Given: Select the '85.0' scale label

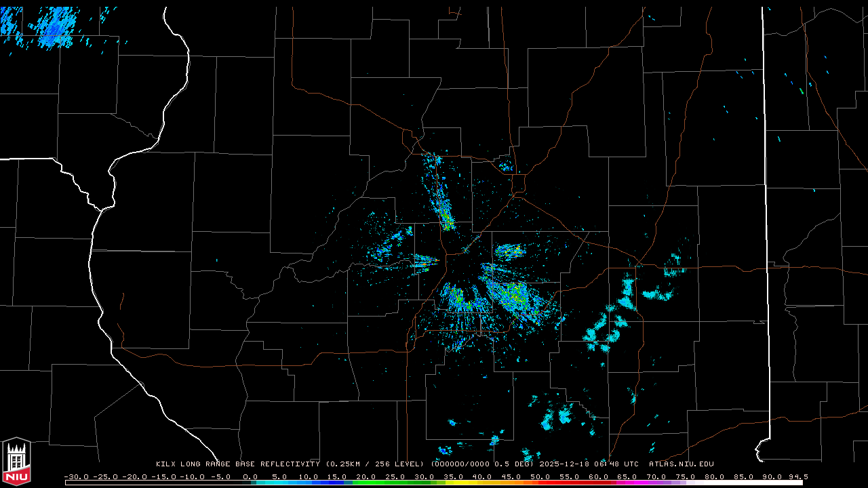Looking at the screenshot, I should (x=743, y=476).
